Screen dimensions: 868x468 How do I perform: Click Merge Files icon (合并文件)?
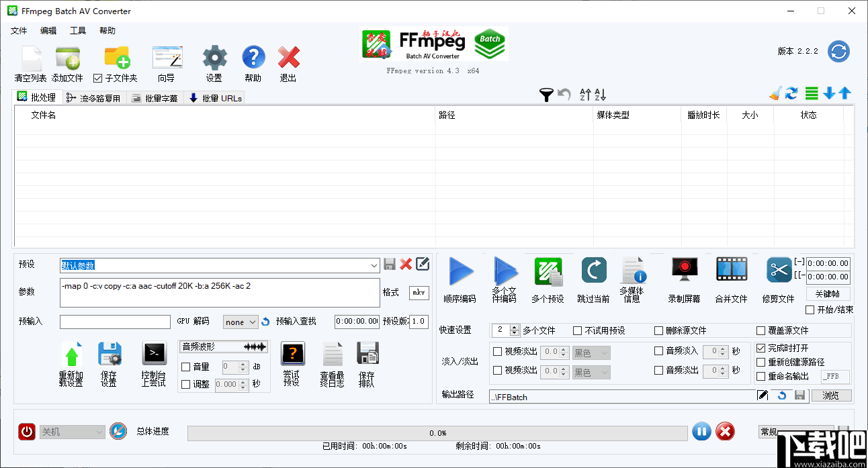[732, 270]
